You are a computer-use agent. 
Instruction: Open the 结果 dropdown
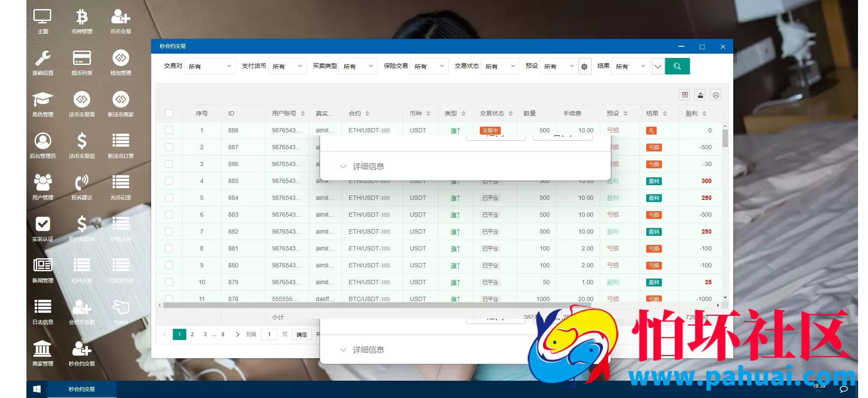pos(631,66)
